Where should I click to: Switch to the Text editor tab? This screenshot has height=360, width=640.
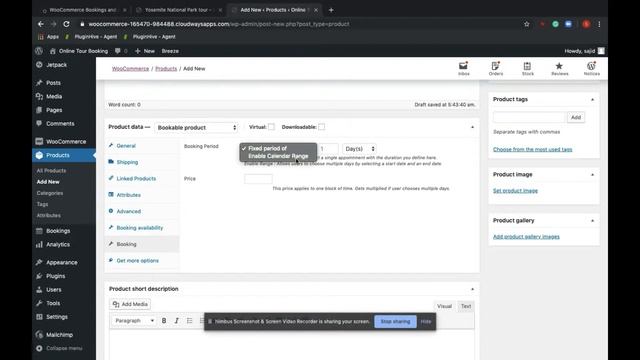coord(466,306)
